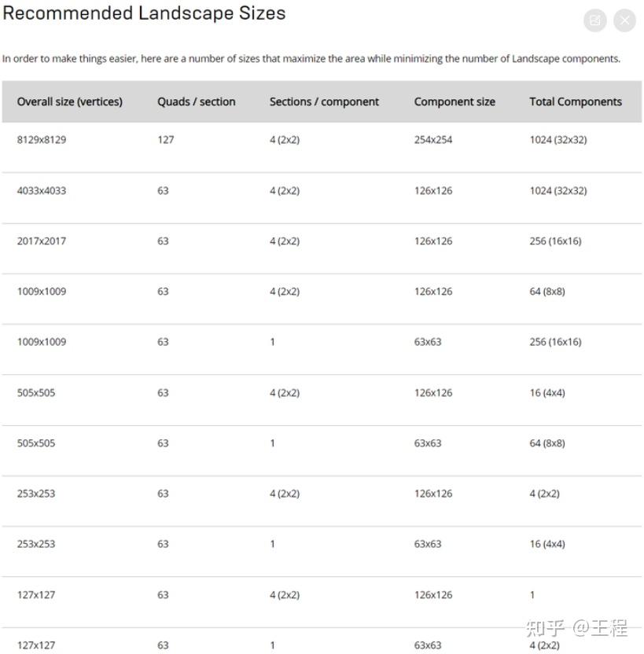This screenshot has width=644, height=654.
Task: Click the 2017x2017 size entry
Action: (x=42, y=241)
